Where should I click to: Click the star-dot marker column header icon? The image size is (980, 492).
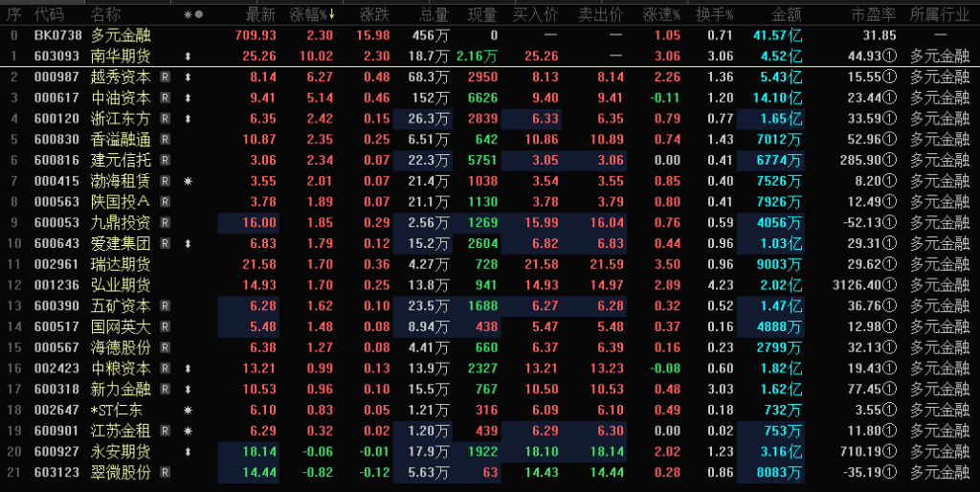pos(193,14)
